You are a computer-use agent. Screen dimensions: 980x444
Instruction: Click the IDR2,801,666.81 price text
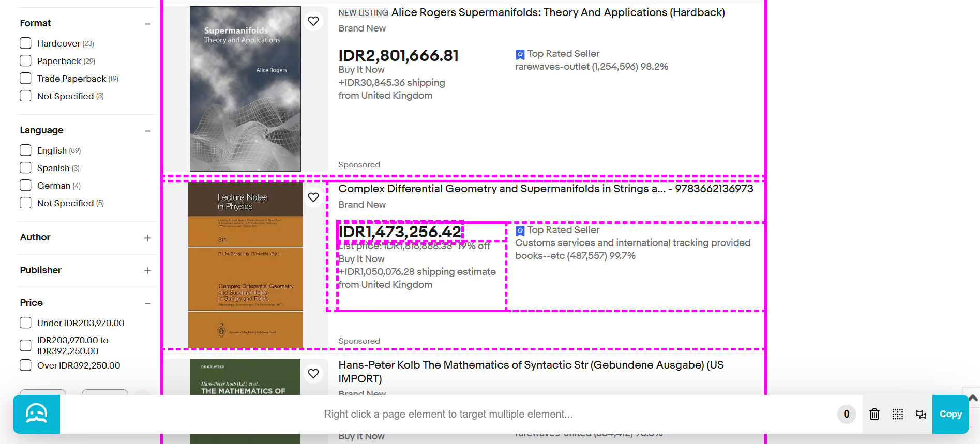coord(399,55)
